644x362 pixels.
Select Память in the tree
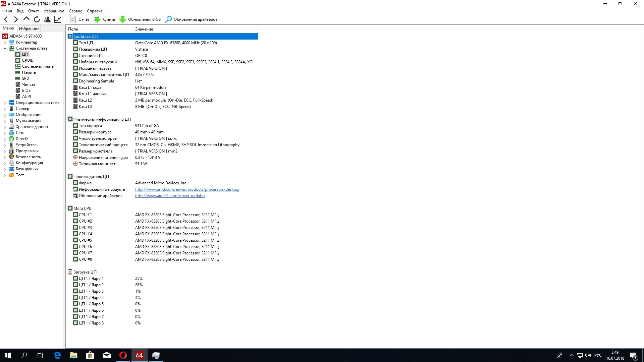tap(29, 72)
